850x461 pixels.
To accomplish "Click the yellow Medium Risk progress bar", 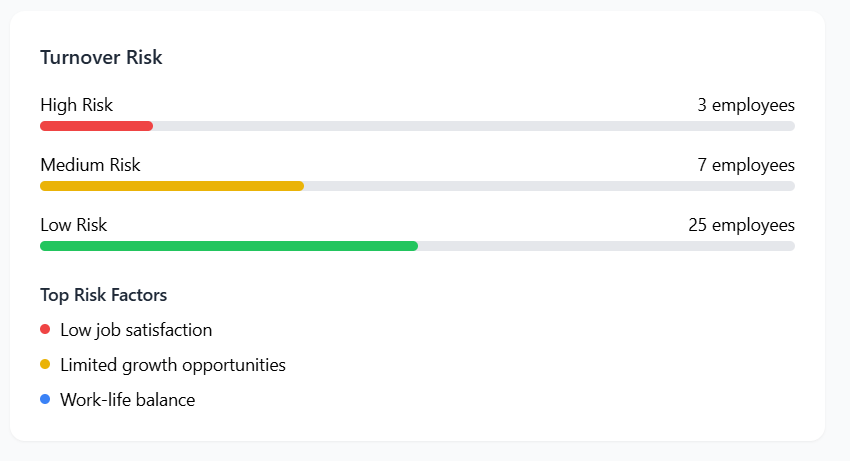I will pos(172,186).
